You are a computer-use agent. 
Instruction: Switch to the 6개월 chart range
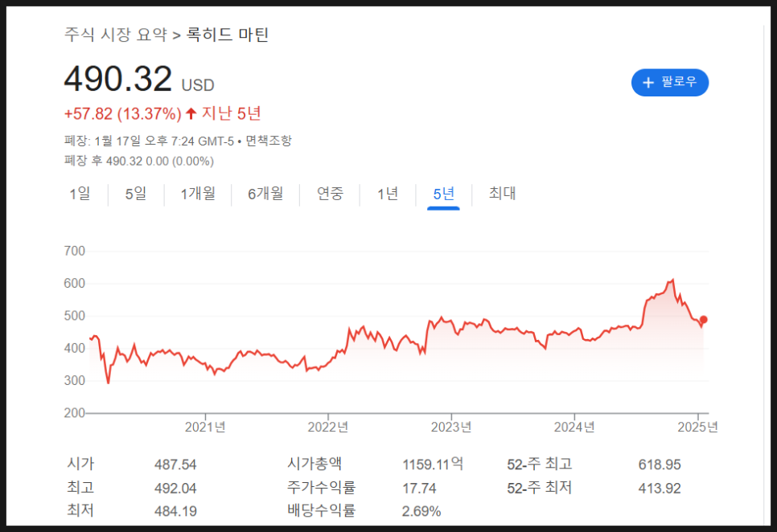click(x=265, y=194)
